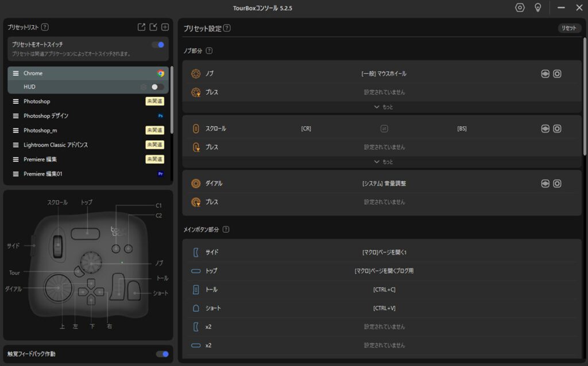This screenshot has width=588, height=366.
Task: Enable the HUD toggle under Chrome
Action: pos(157,87)
